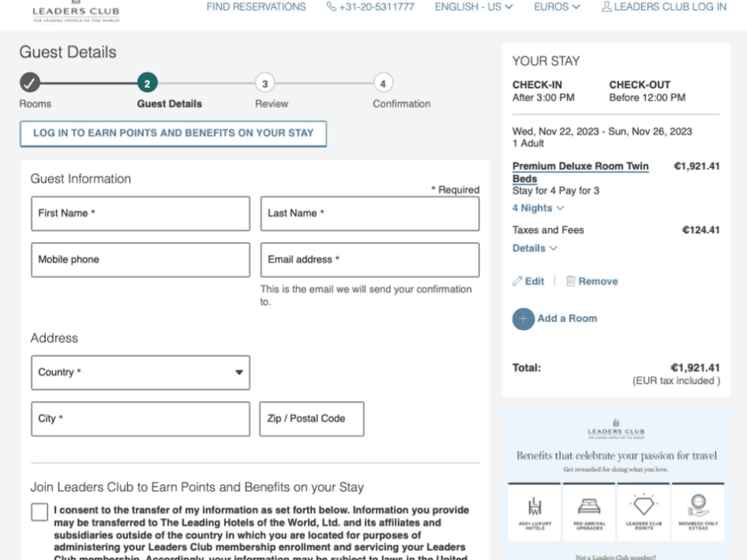
Task: Click the pencil Edit icon
Action: coord(517,281)
